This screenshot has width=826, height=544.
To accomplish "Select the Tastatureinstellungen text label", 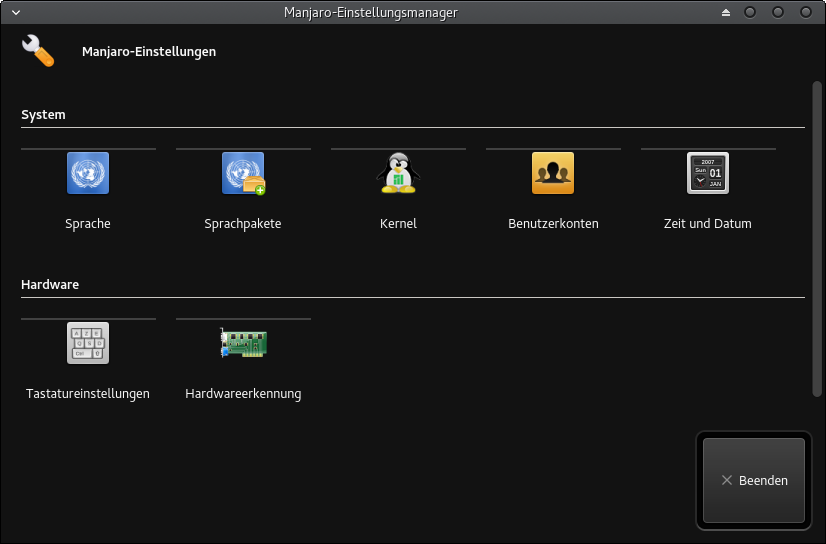I will click(88, 394).
